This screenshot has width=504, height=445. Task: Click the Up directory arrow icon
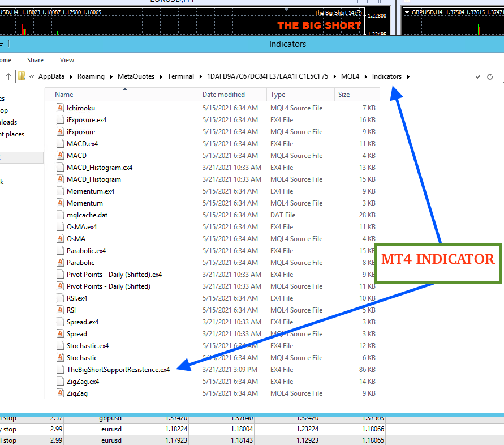coord(8,76)
